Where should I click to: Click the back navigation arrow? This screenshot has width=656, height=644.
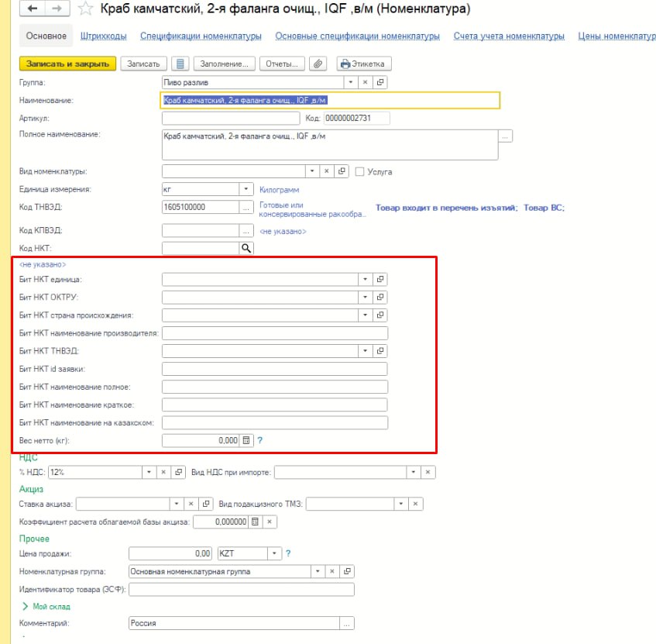(32, 10)
